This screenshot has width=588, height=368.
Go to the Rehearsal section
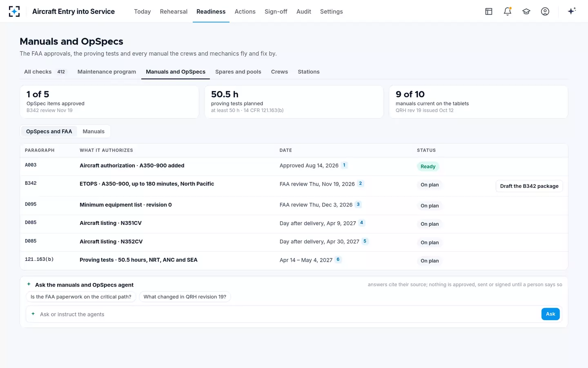coord(174,11)
